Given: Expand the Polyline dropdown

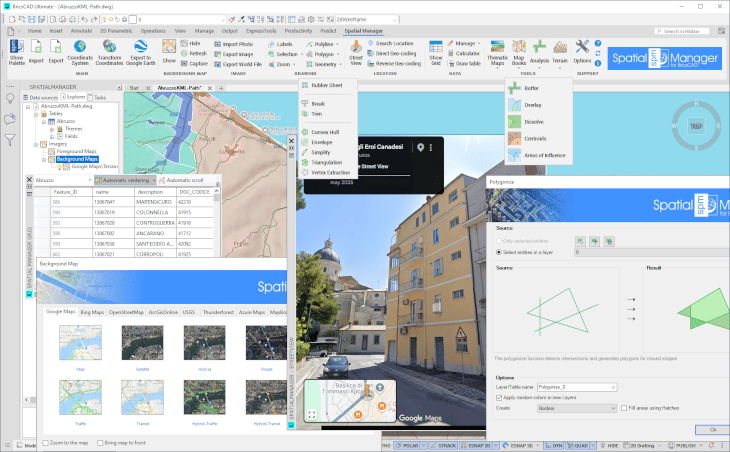Looking at the screenshot, I should click(x=337, y=44).
